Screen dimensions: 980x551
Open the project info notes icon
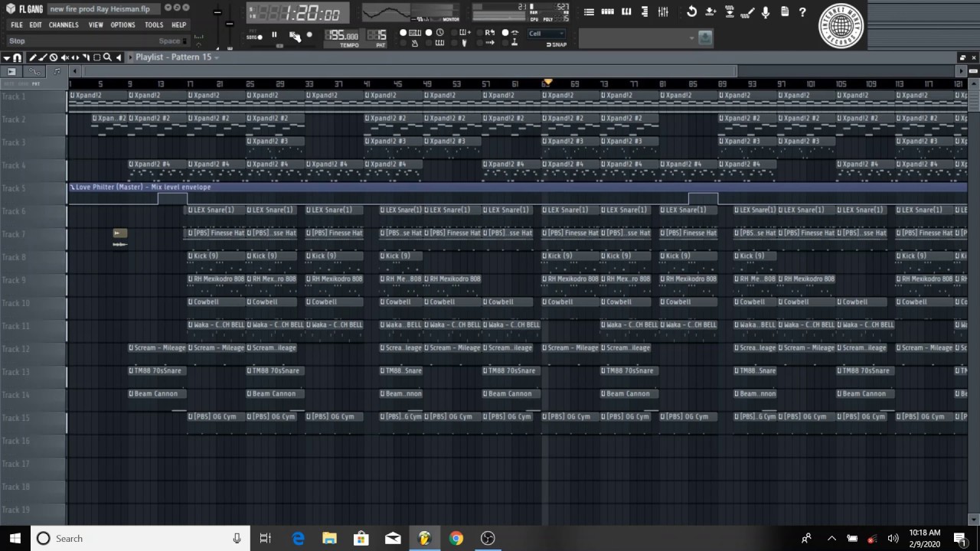click(785, 11)
